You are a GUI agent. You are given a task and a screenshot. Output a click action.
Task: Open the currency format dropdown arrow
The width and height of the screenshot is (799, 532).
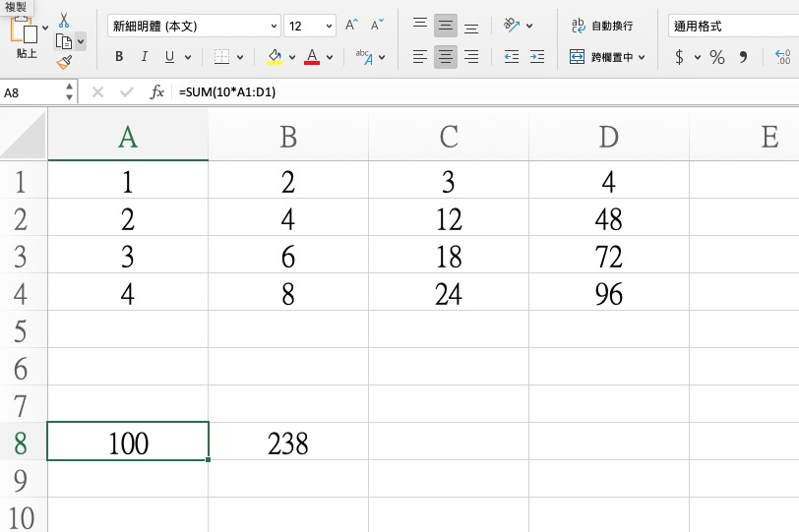(x=697, y=57)
